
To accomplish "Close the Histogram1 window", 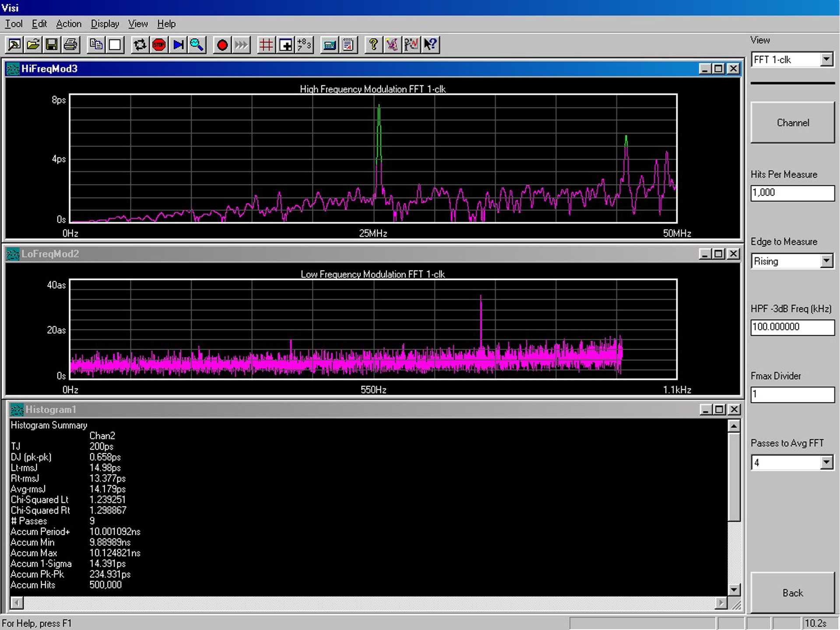I will point(734,409).
